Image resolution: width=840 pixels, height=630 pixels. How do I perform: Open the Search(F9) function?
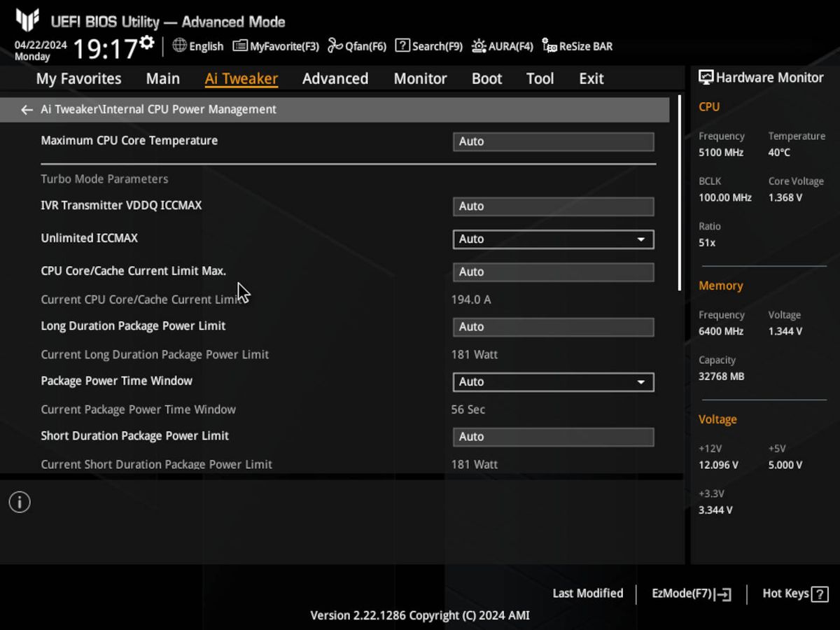click(428, 45)
